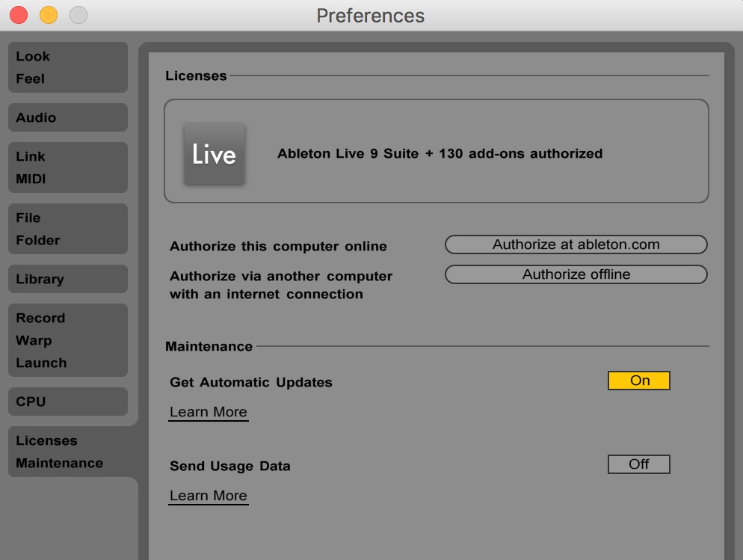Go to the Library preferences tab
Viewport: 743px width, 560px height.
pos(68,279)
